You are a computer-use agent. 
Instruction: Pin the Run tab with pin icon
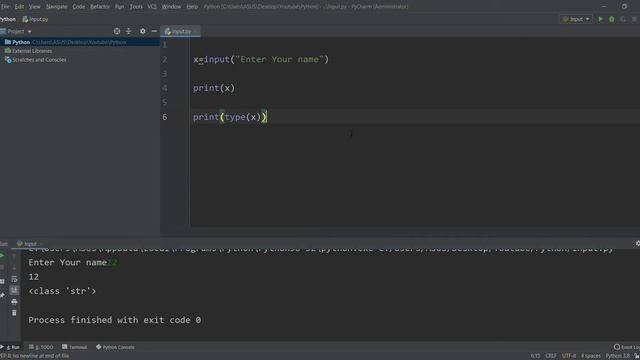click(x=2, y=295)
